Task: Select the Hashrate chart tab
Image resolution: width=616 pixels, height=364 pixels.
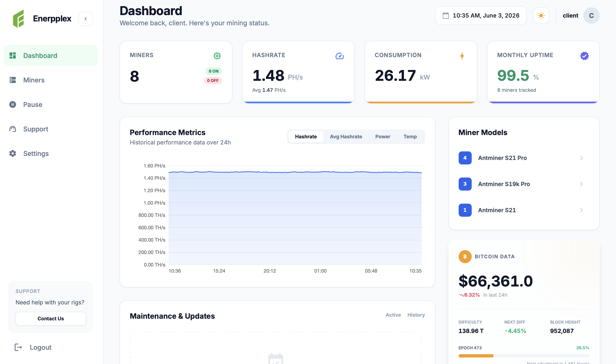Action: tap(306, 137)
